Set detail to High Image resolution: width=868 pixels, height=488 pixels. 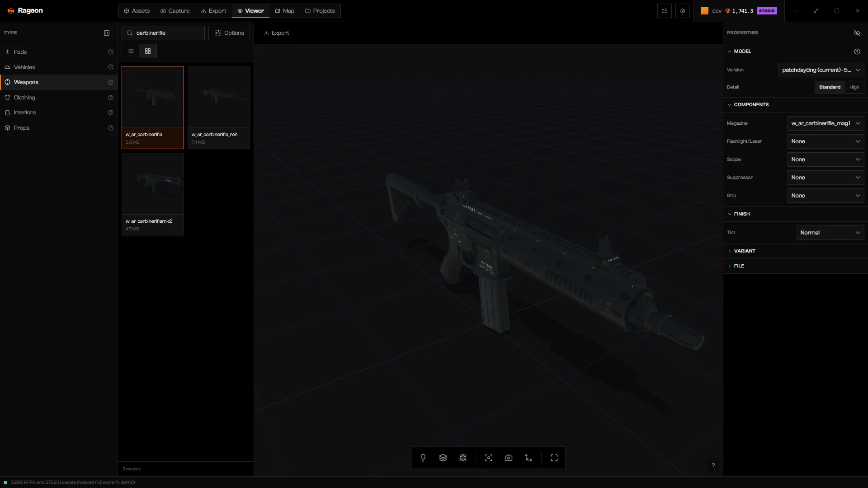pos(854,87)
